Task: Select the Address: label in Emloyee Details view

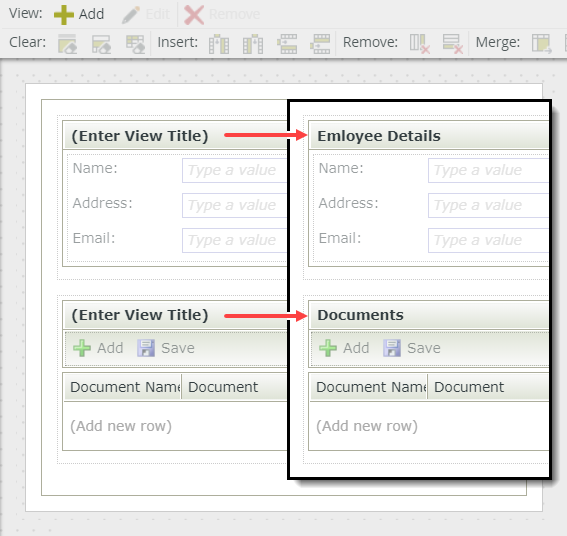Action: tap(349, 203)
